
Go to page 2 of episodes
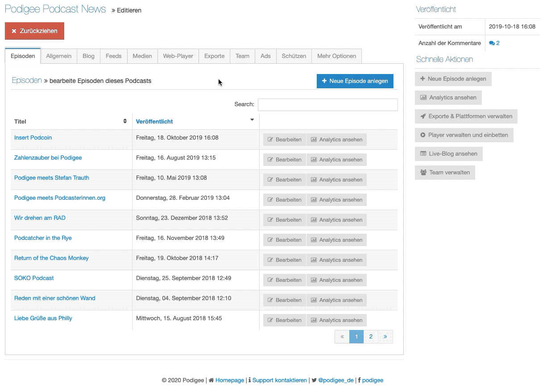click(x=371, y=337)
